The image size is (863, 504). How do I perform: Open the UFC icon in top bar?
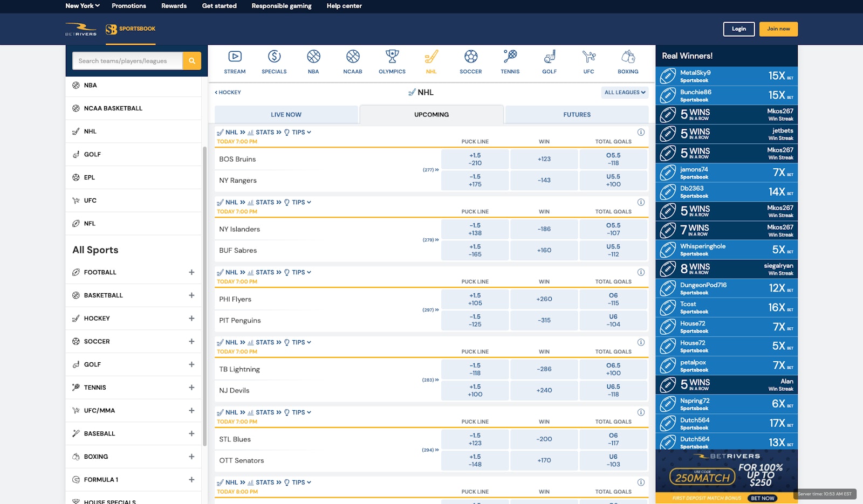point(588,57)
